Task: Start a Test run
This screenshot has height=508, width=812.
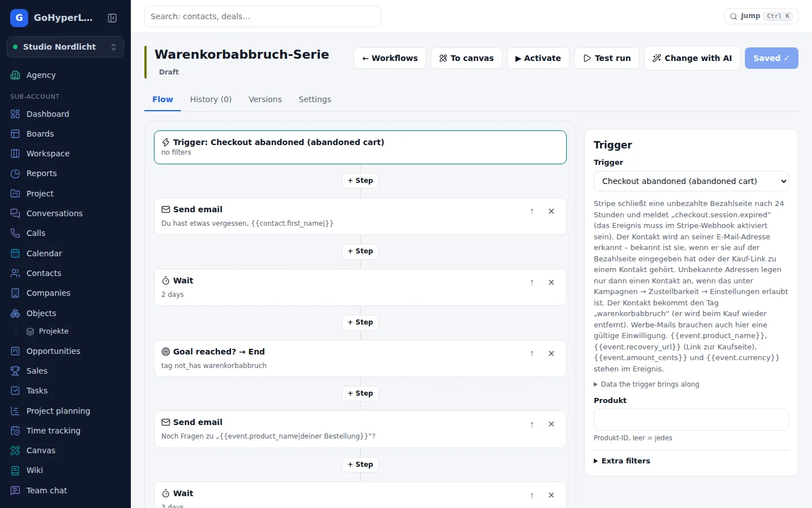Action: click(x=607, y=58)
